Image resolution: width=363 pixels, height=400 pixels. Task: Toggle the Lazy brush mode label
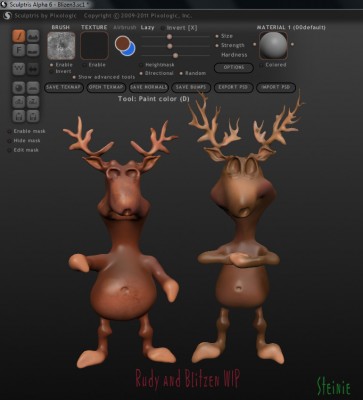pyautogui.click(x=147, y=27)
